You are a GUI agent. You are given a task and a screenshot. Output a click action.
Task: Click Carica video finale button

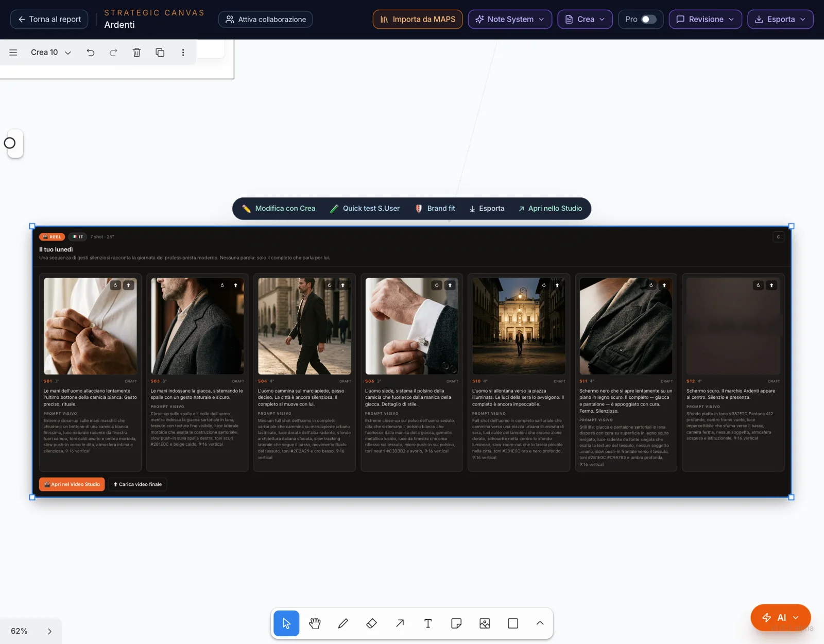click(x=138, y=484)
